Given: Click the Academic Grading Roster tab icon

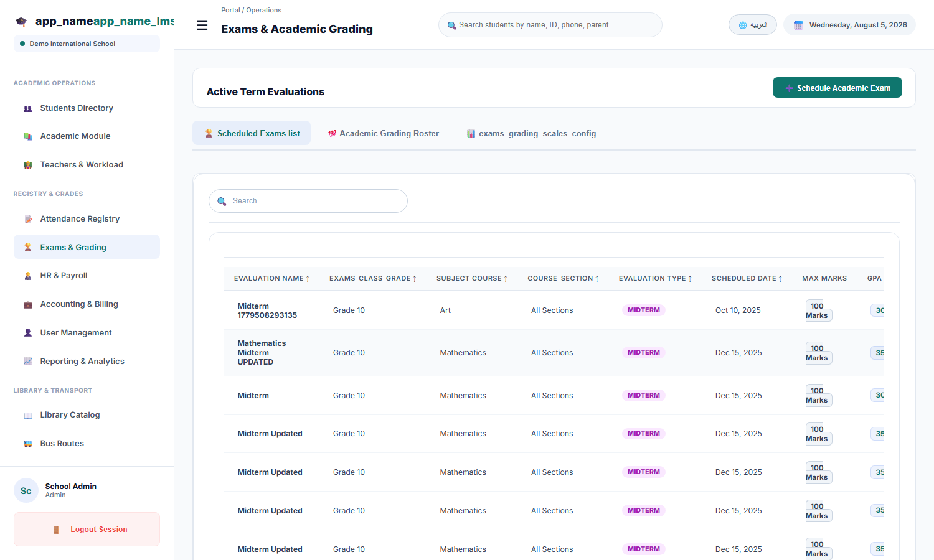Looking at the screenshot, I should point(333,134).
